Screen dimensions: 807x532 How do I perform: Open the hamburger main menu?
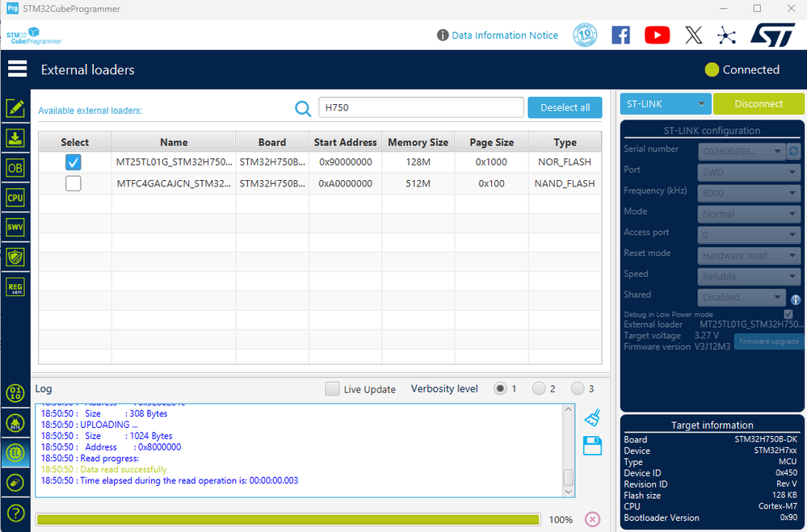17,69
